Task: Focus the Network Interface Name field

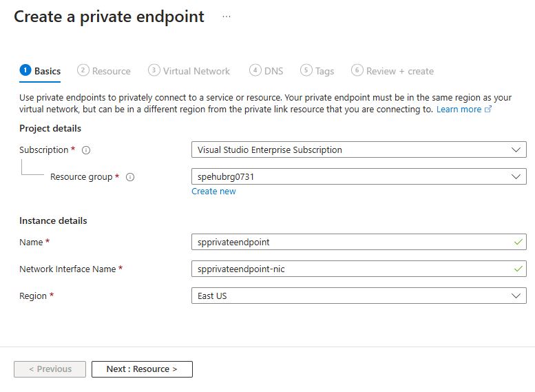Action: (351, 269)
